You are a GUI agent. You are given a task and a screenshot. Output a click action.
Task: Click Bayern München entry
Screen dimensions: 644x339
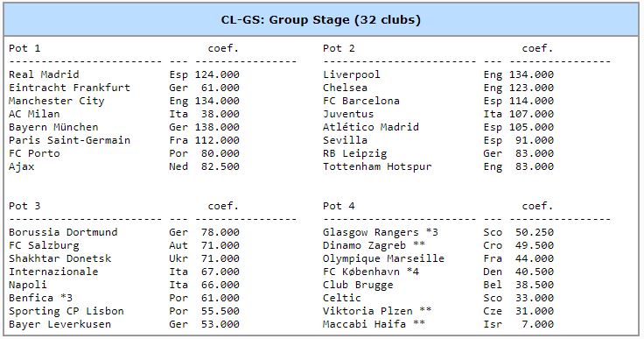pos(53,127)
